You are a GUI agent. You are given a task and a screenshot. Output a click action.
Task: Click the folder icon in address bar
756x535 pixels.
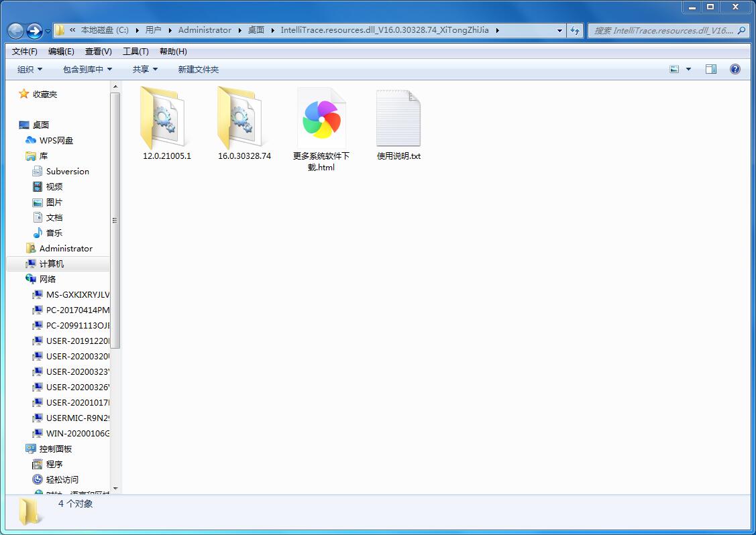tap(60, 30)
